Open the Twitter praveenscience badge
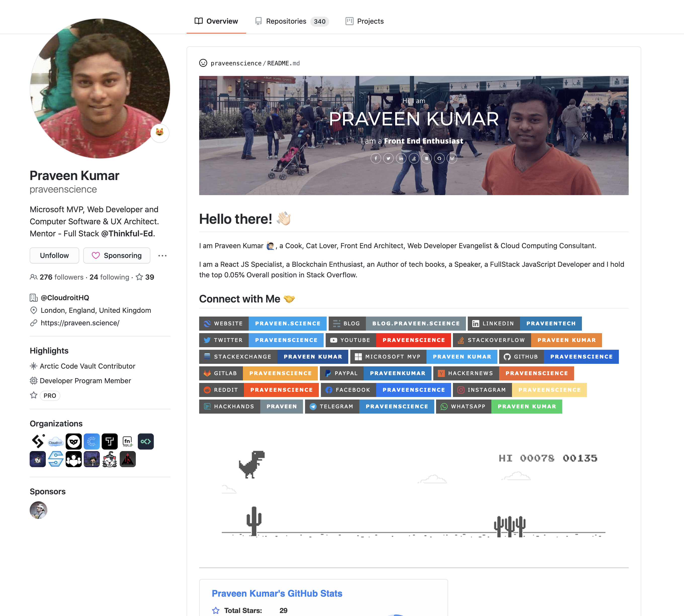The height and width of the screenshot is (616, 684). 261,340
